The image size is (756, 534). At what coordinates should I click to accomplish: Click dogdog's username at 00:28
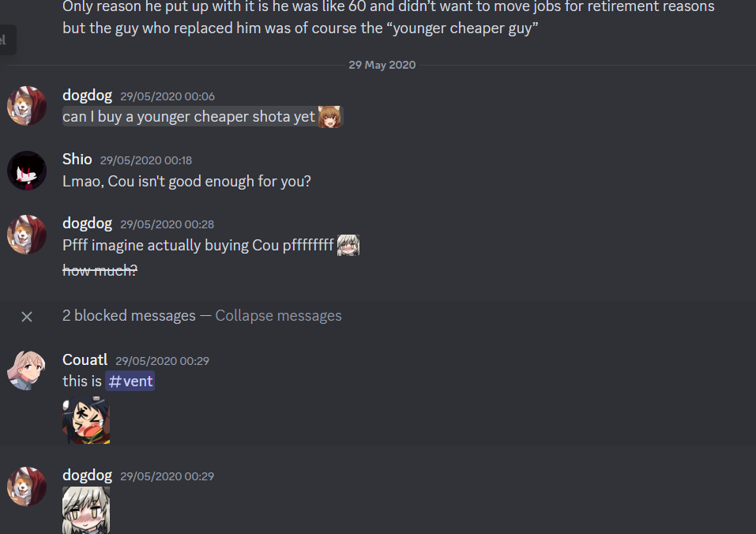coord(87,224)
